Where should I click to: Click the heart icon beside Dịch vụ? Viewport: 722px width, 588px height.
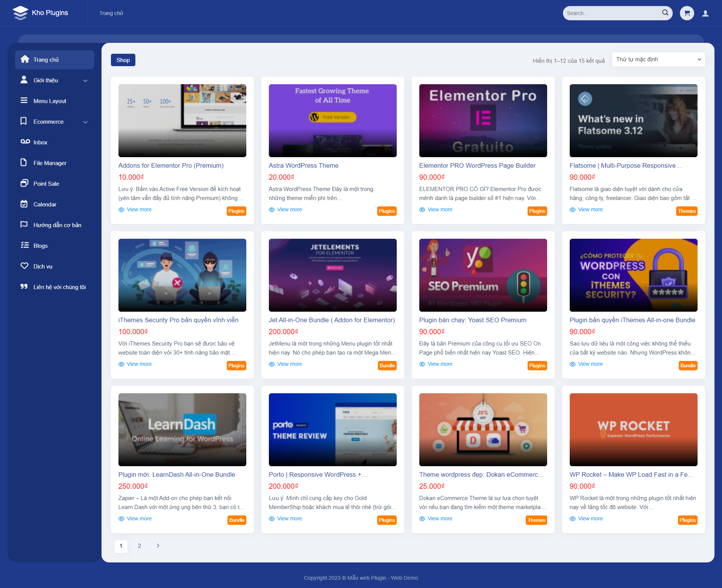point(24,266)
